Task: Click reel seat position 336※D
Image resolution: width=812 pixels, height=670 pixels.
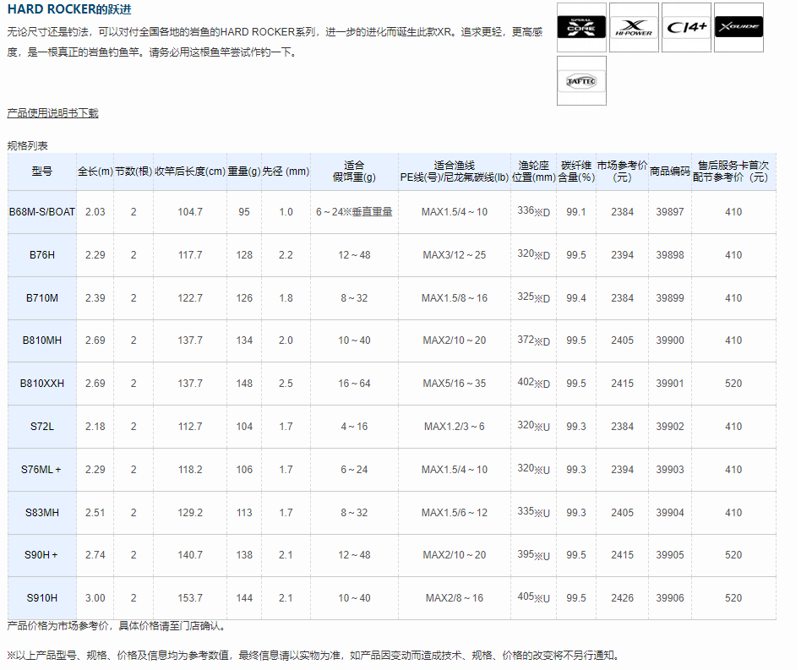Action: pos(533,211)
